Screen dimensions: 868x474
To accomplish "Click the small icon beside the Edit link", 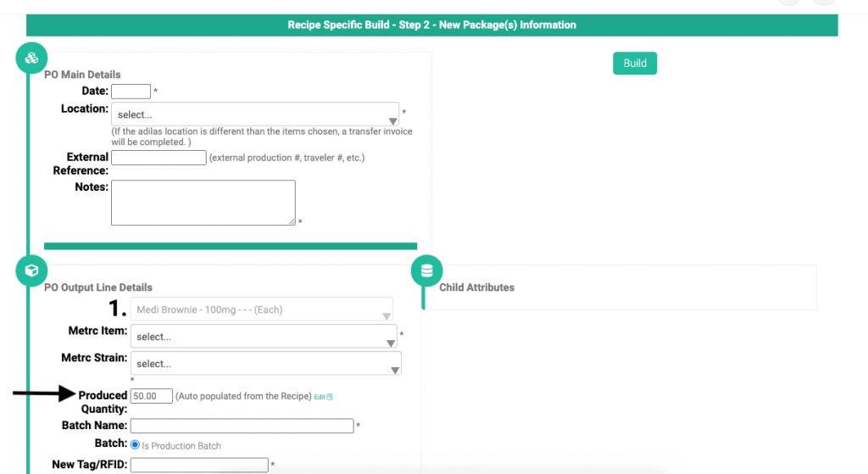I will (330, 397).
